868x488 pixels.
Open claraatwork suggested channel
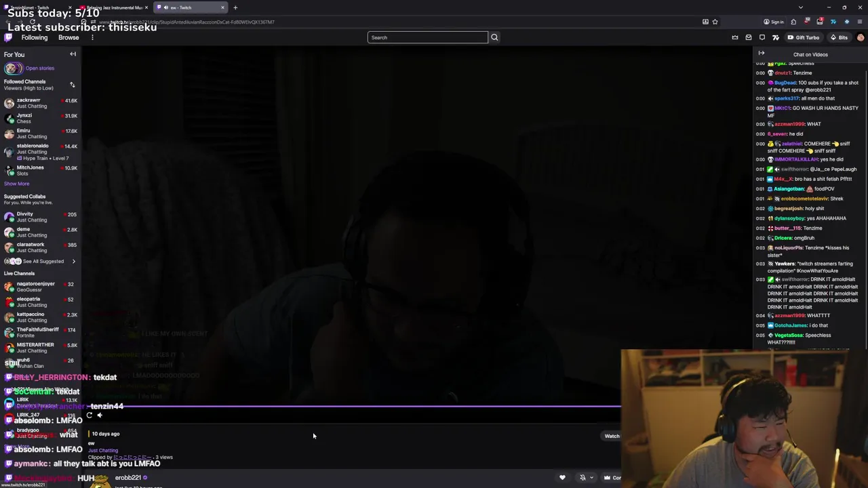41,247
